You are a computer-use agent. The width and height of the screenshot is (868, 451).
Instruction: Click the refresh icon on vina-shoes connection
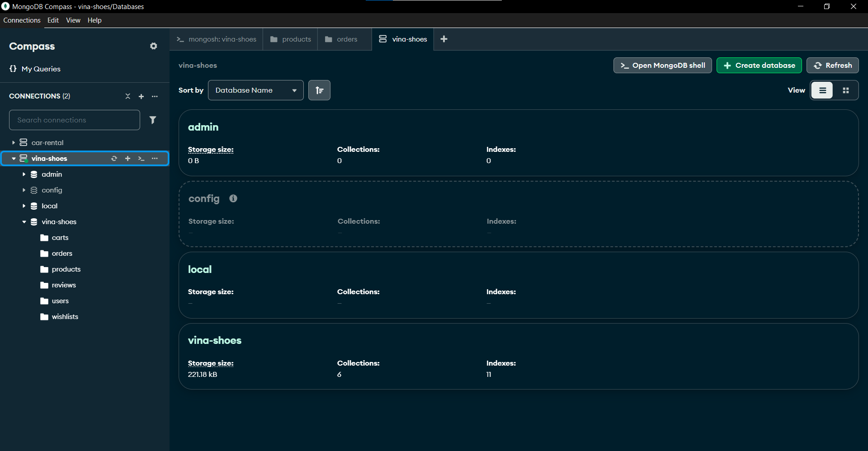114,159
